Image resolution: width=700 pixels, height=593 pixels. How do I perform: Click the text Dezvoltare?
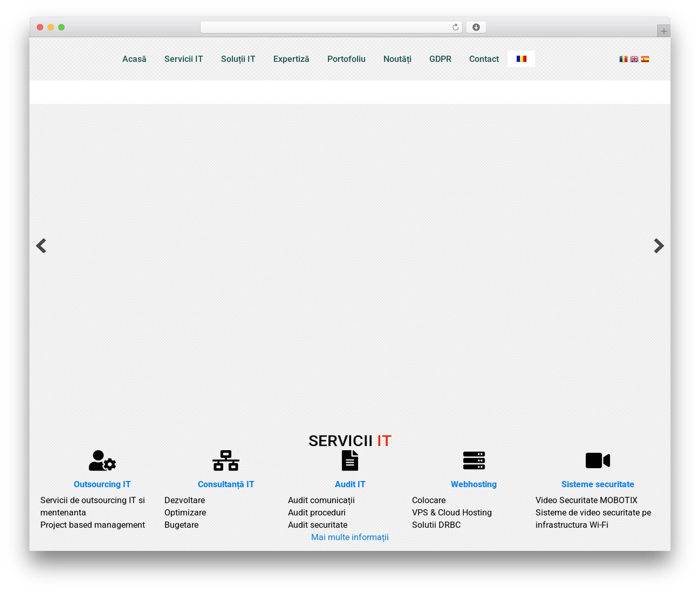tap(185, 500)
